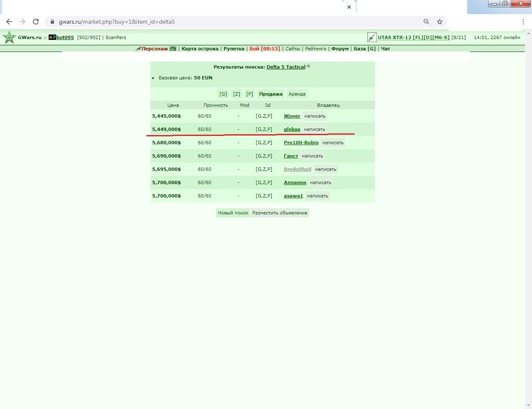Open the ScanPers link
This screenshot has width=532, height=409.
(116, 37)
